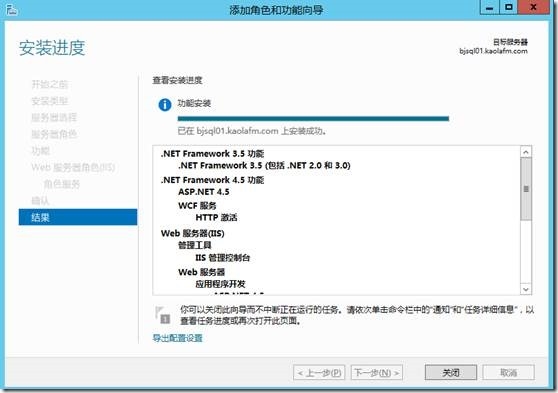Image resolution: width=558 pixels, height=393 pixels.
Task: Click the installation progress bar
Action: click(313, 119)
